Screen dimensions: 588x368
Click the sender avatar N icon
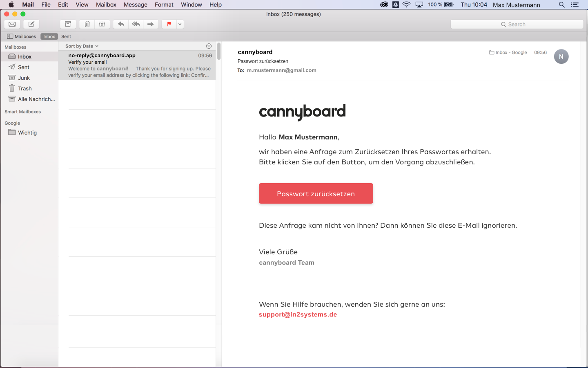pos(561,56)
